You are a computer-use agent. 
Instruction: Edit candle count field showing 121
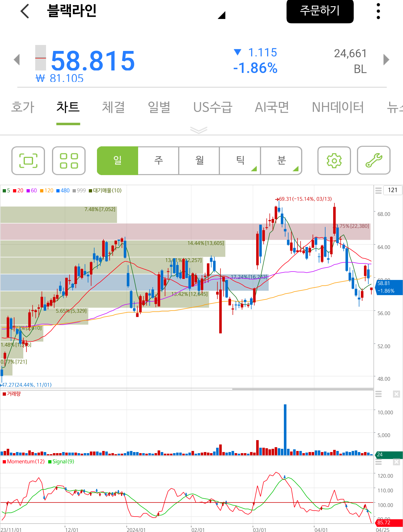coord(392,190)
